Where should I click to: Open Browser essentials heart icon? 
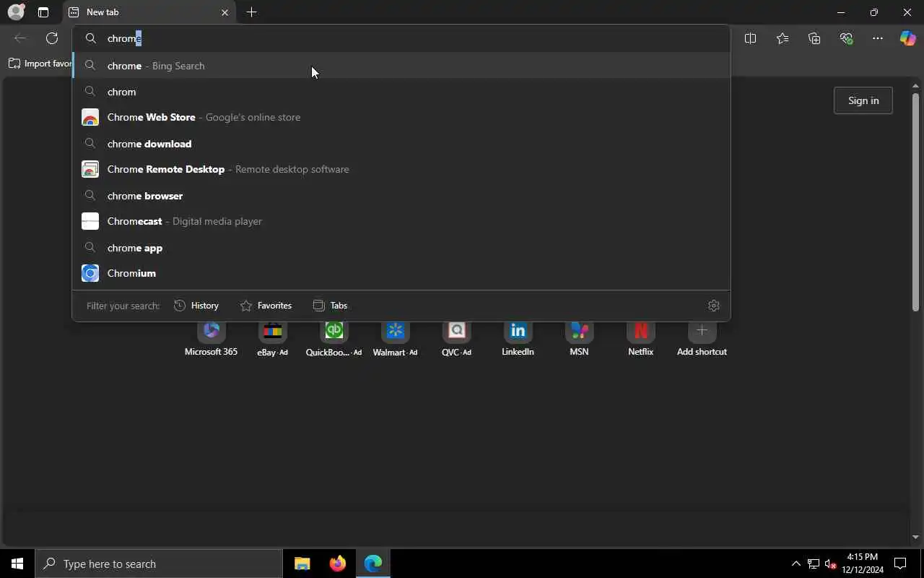pyautogui.click(x=846, y=38)
